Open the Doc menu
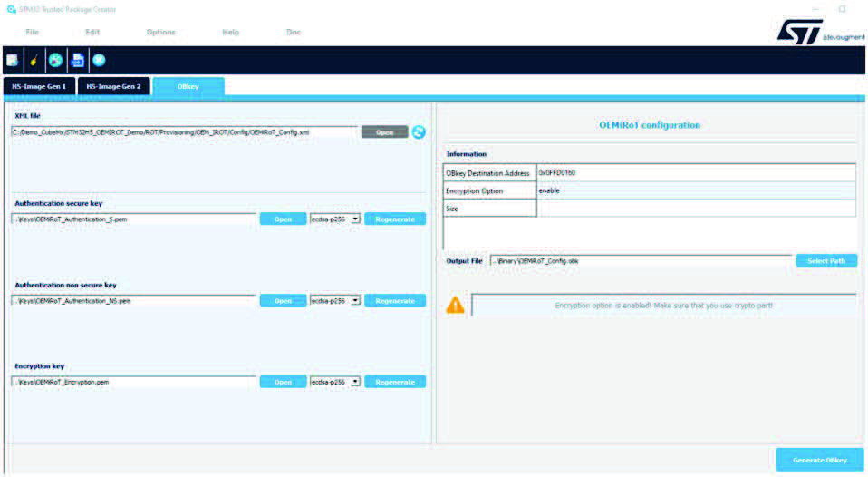The width and height of the screenshot is (868, 477). [294, 32]
